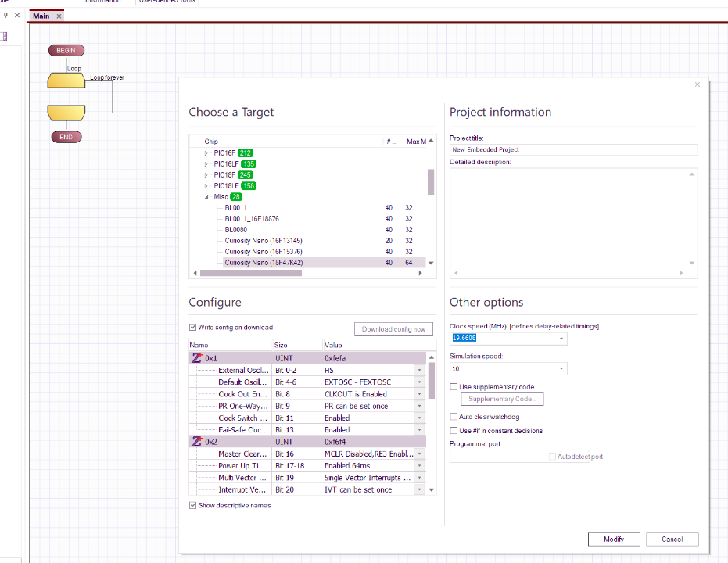
Task: Open Power Up Timer value dropdown
Action: click(419, 465)
